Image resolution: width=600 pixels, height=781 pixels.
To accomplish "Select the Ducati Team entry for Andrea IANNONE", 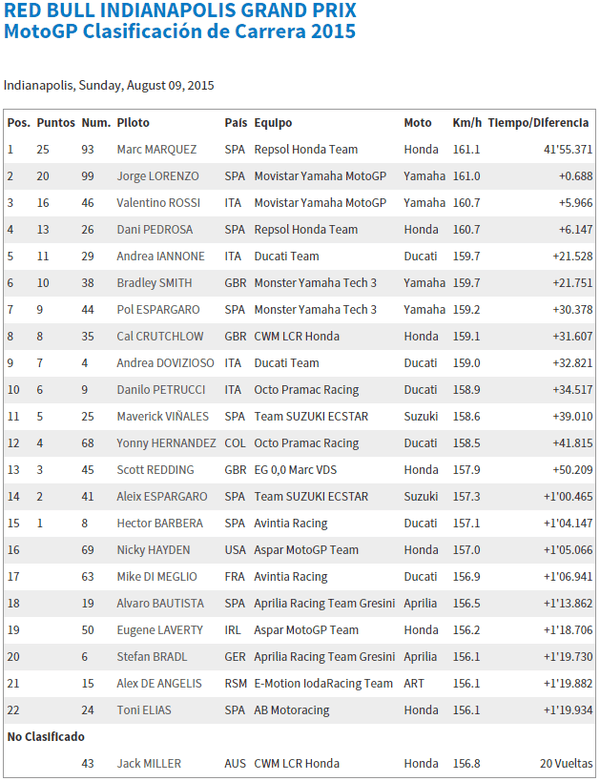I will click(286, 257).
